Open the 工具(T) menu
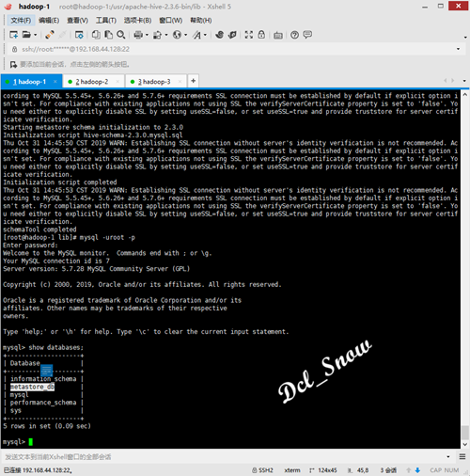The width and height of the screenshot is (470, 476). (x=106, y=21)
